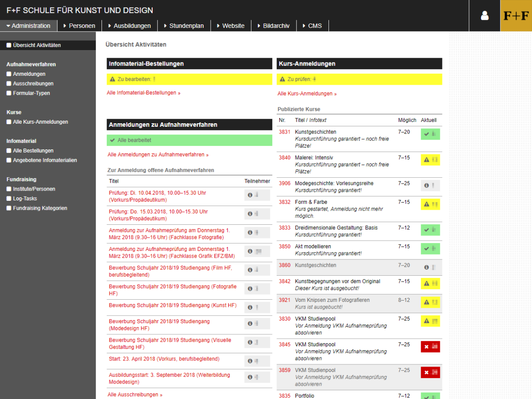Image resolution: width=532 pixels, height=399 pixels.
Task: Toggle the Angebotene Infomaterialien checkbox
Action: click(9, 160)
